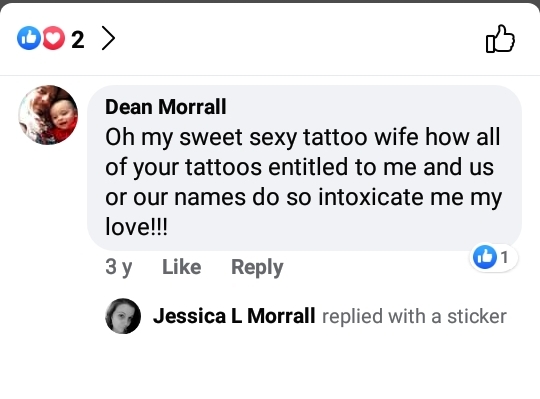This screenshot has height=399, width=540.
Task: Reply to Dean Morrall's comment
Action: click(257, 267)
